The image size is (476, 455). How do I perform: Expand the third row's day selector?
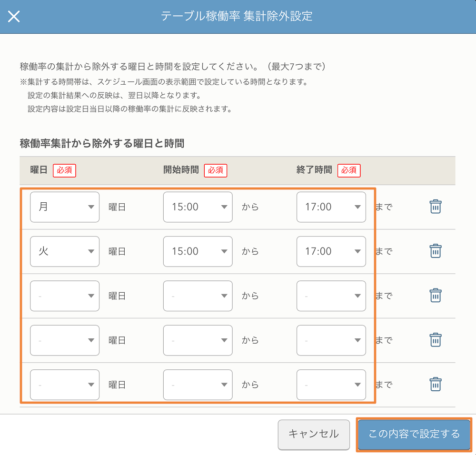[65, 296]
